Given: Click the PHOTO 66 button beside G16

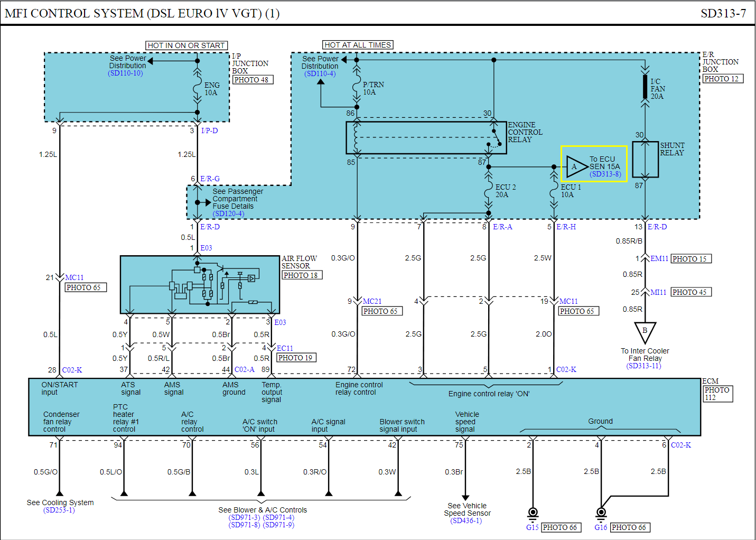Looking at the screenshot, I should pyautogui.click(x=630, y=527).
